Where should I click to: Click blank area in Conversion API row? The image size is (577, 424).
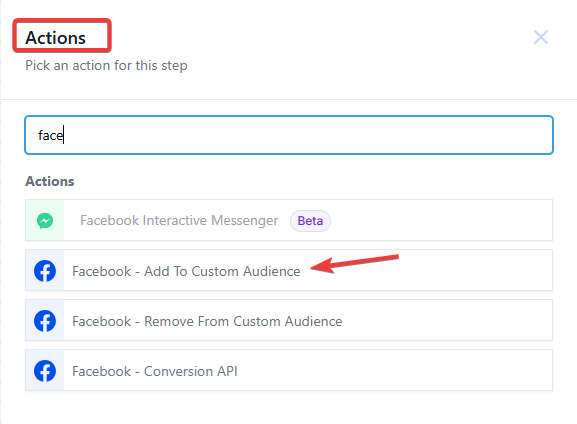tap(394, 371)
